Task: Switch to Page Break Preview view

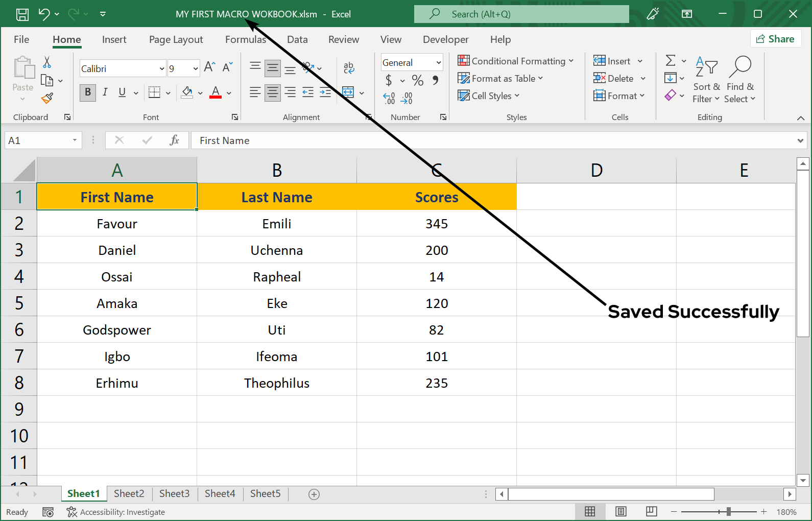Action: pyautogui.click(x=651, y=512)
